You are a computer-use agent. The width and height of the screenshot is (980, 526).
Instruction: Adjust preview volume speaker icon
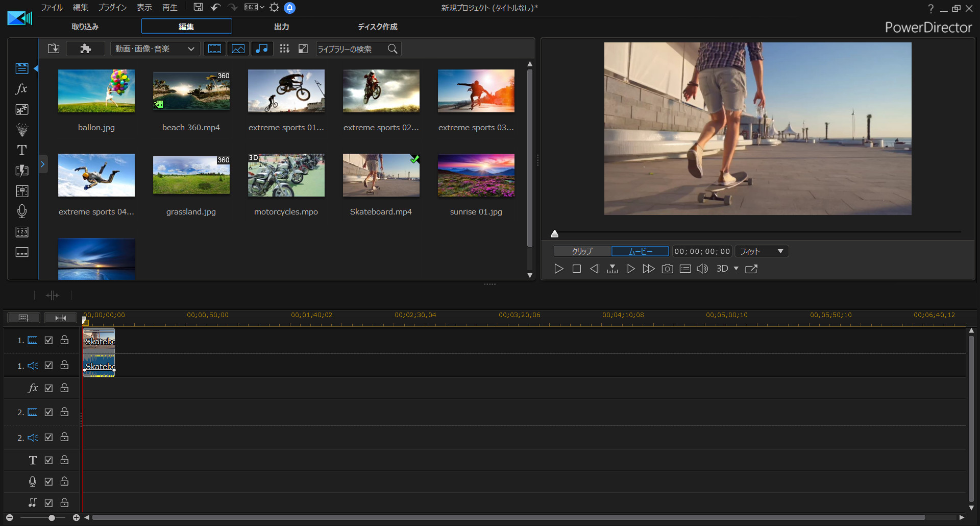[x=702, y=269]
